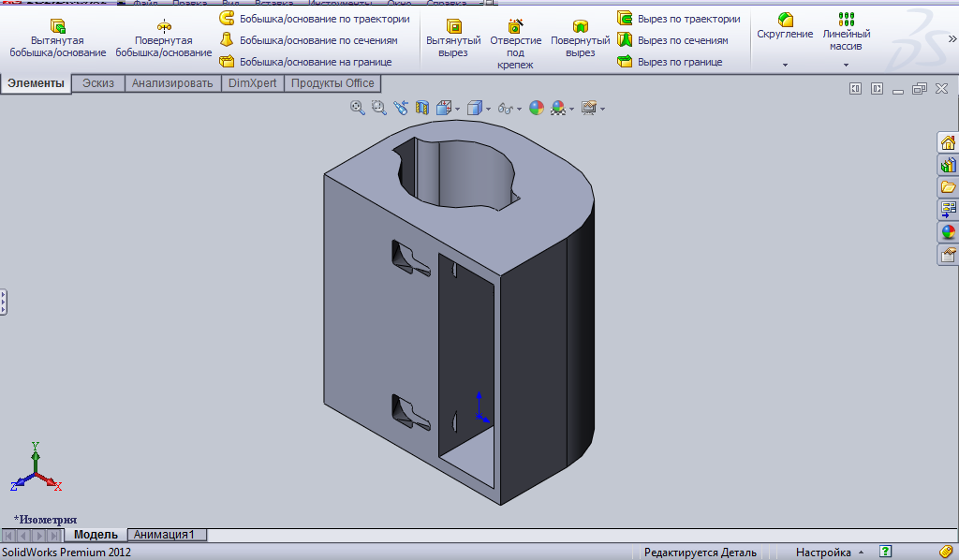Screen dimensions: 959x560
Task: Select the Вытянутый вырез tool
Action: click(453, 37)
